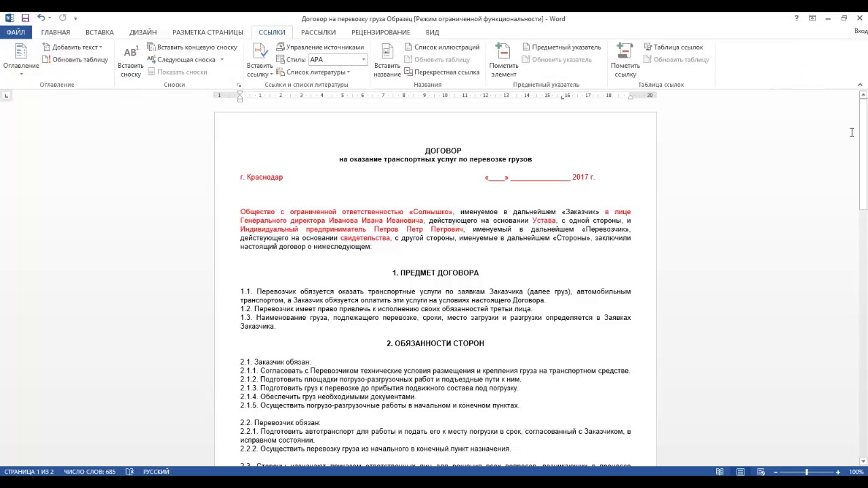This screenshot has width=868, height=488.
Task: Click the proofing status icon in status bar
Action: 130,472
